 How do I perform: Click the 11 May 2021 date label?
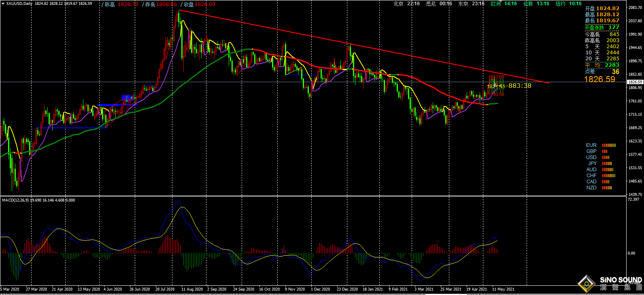pos(503,289)
